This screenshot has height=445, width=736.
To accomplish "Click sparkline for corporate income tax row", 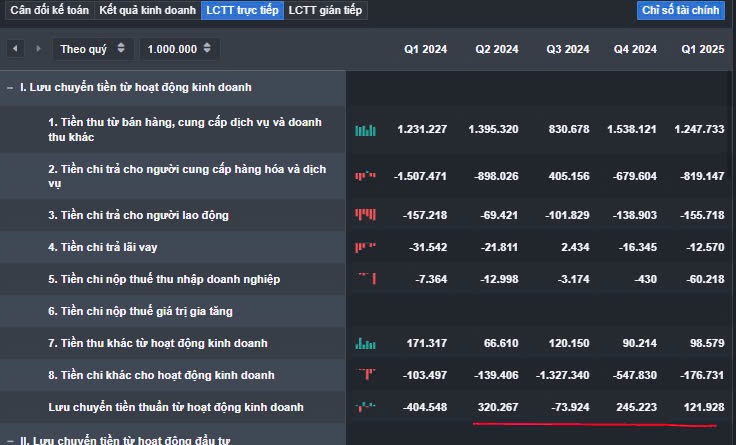I will click(x=365, y=279).
